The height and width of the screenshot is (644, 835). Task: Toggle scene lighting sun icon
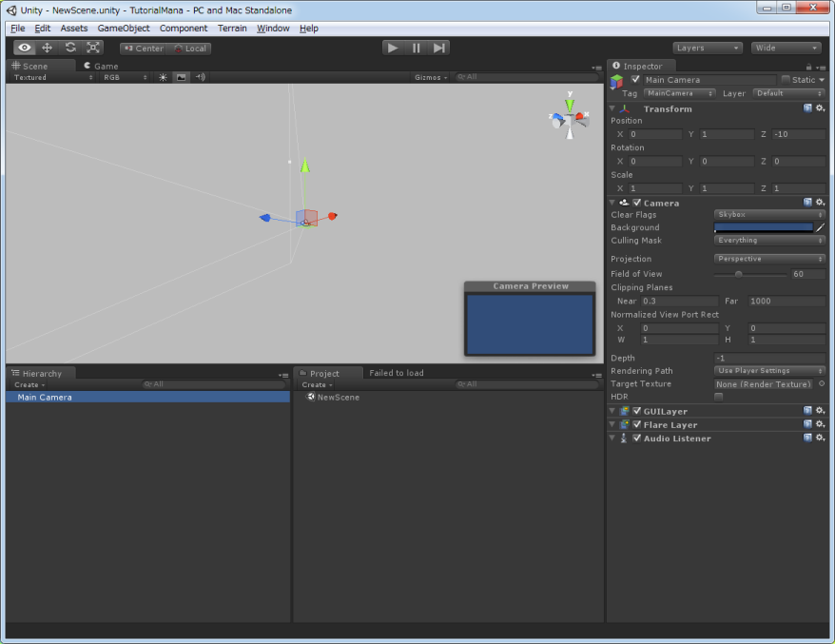tap(163, 77)
